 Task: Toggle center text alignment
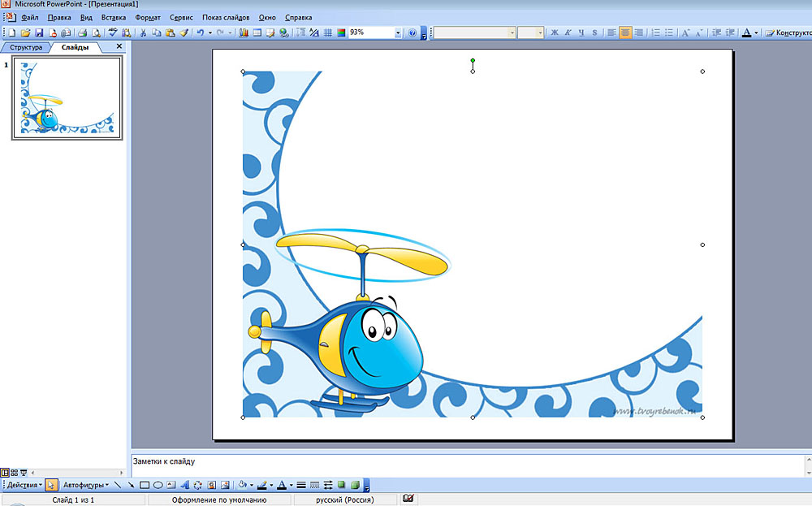625,33
